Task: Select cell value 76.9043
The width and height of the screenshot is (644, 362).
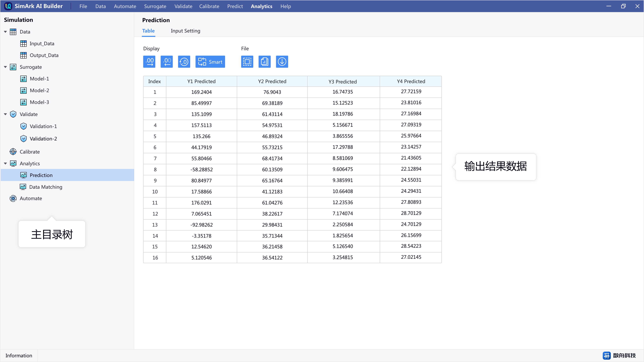Action: (x=272, y=92)
